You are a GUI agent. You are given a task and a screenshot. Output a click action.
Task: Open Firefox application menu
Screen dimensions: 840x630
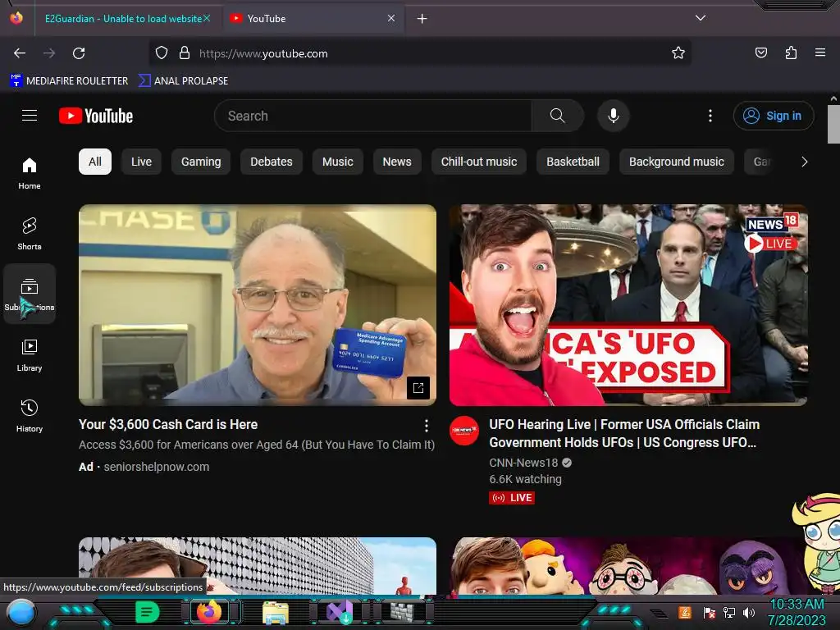[820, 53]
